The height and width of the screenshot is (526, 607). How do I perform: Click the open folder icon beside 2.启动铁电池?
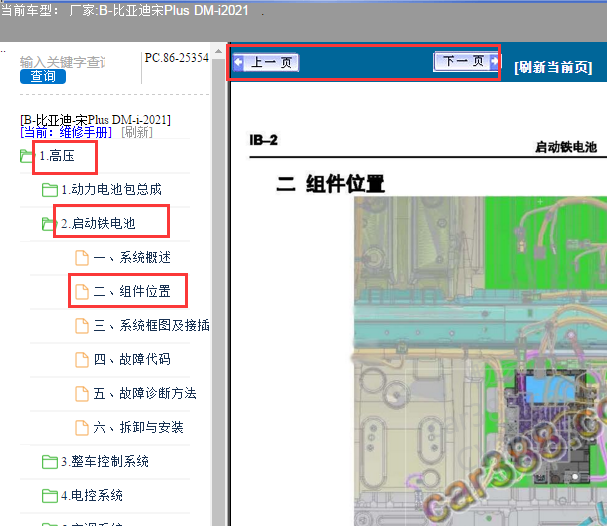tap(49, 224)
